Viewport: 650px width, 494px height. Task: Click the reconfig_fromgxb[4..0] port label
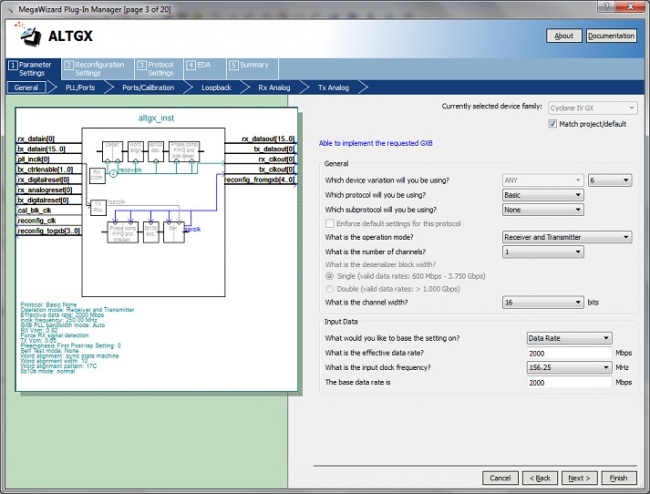(260, 179)
